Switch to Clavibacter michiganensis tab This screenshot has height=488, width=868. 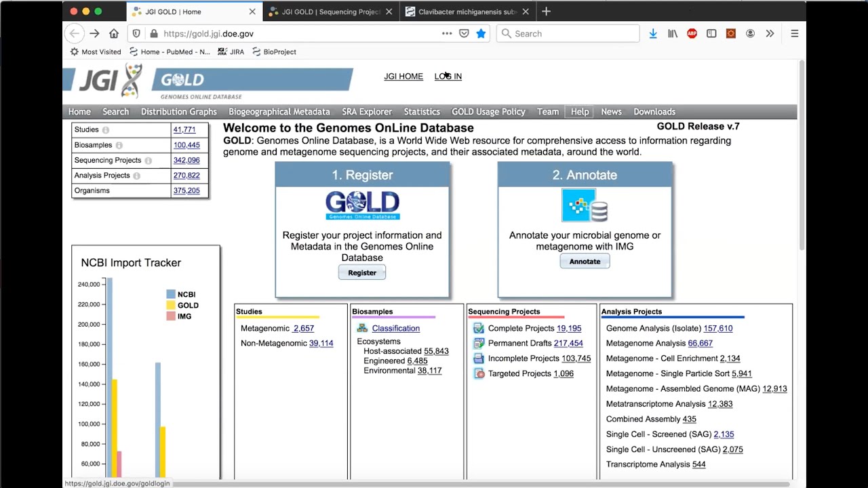click(x=467, y=12)
